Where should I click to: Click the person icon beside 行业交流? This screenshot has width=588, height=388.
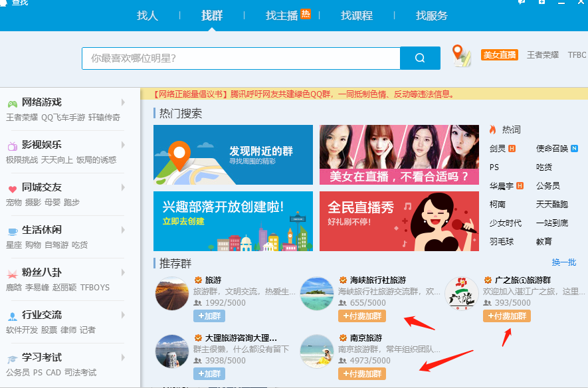[x=13, y=317]
